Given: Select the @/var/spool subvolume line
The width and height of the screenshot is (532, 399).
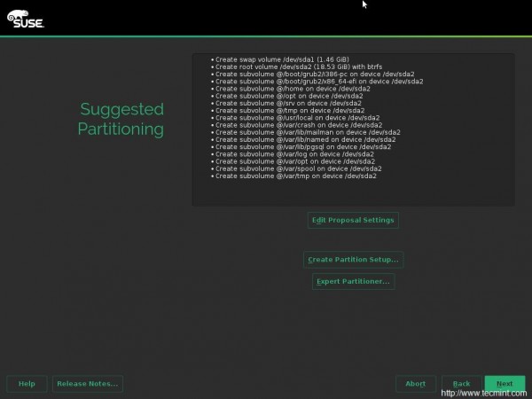Looking at the screenshot, I should coord(299,168).
